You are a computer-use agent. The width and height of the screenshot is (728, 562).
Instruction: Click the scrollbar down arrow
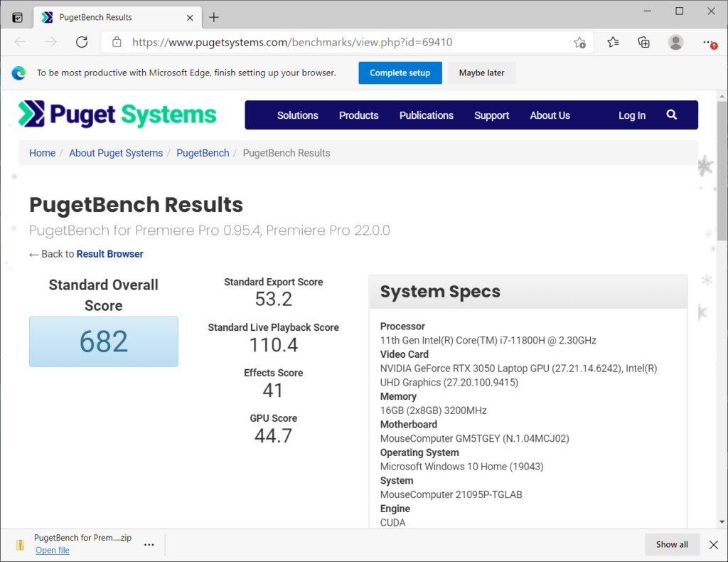(x=722, y=521)
